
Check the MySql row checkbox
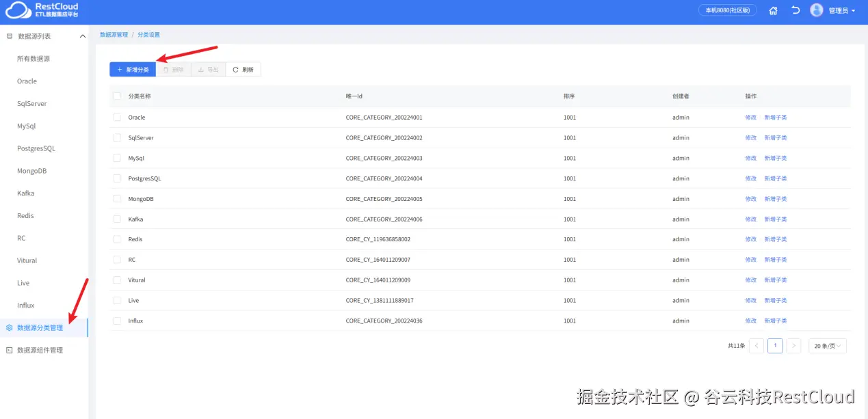point(117,158)
